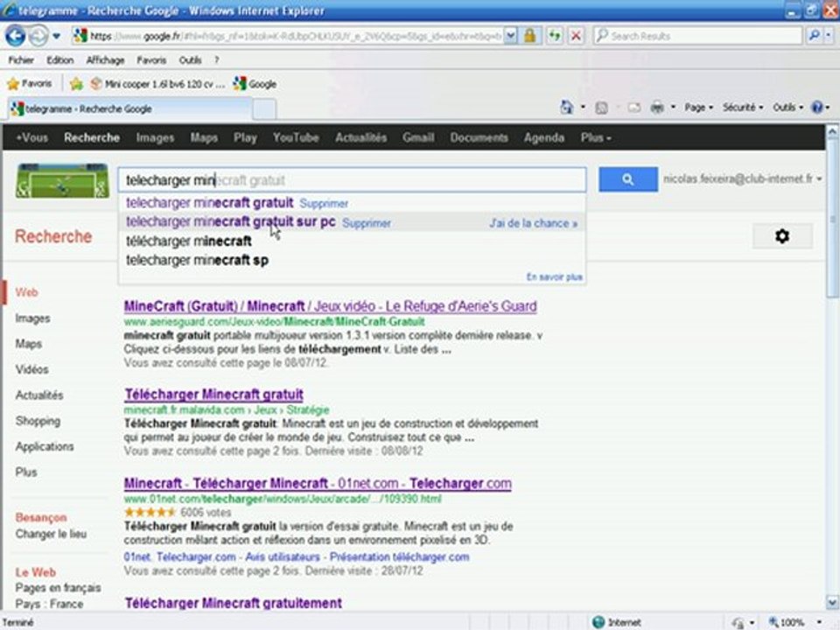Screen dimensions: 840x630
Task: Open the gear settings button
Action: click(x=782, y=236)
